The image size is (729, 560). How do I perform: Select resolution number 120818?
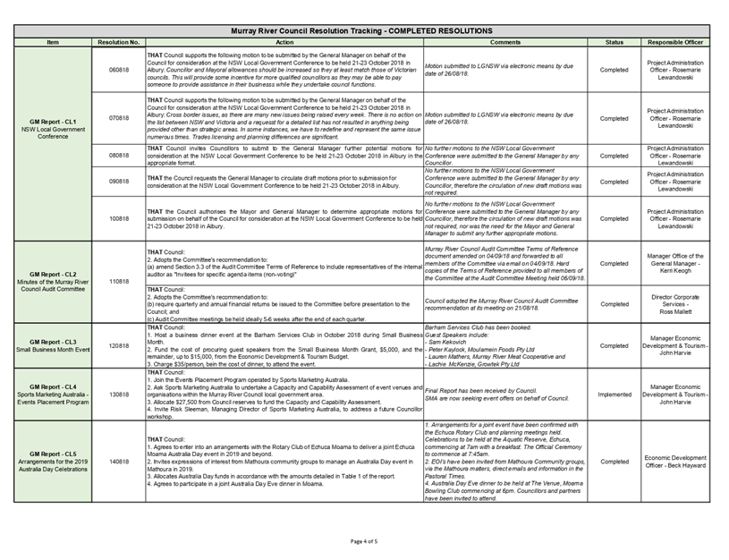(119, 346)
